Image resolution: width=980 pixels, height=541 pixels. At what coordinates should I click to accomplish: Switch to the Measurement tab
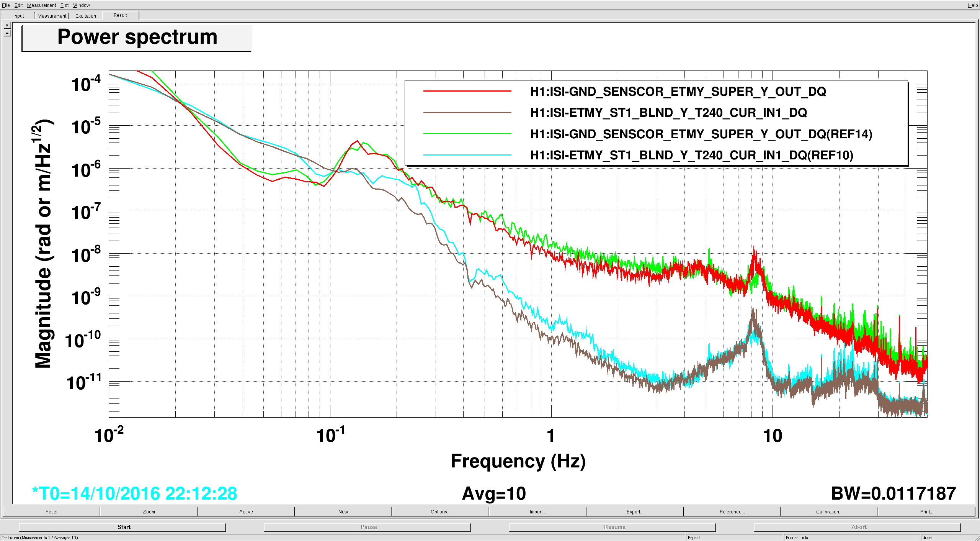[52, 16]
